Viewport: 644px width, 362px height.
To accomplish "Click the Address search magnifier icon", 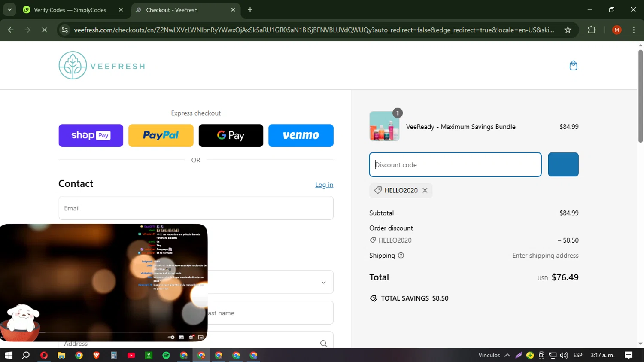I will pyautogui.click(x=324, y=343).
